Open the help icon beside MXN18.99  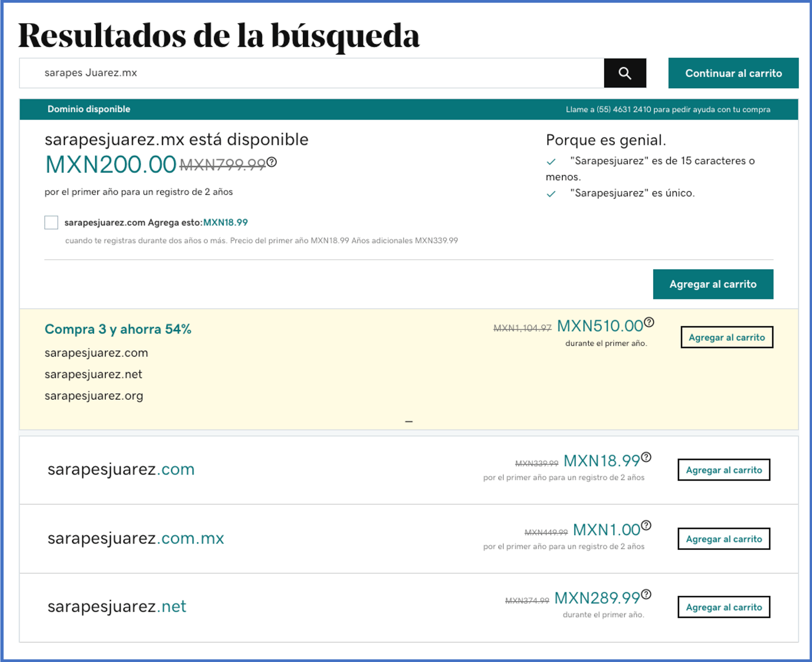646,456
